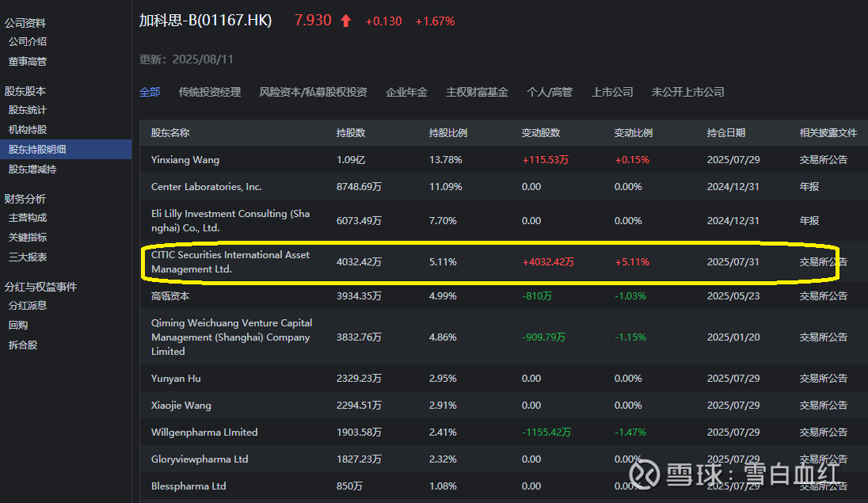Open 董事高管 sidebar item

click(28, 62)
